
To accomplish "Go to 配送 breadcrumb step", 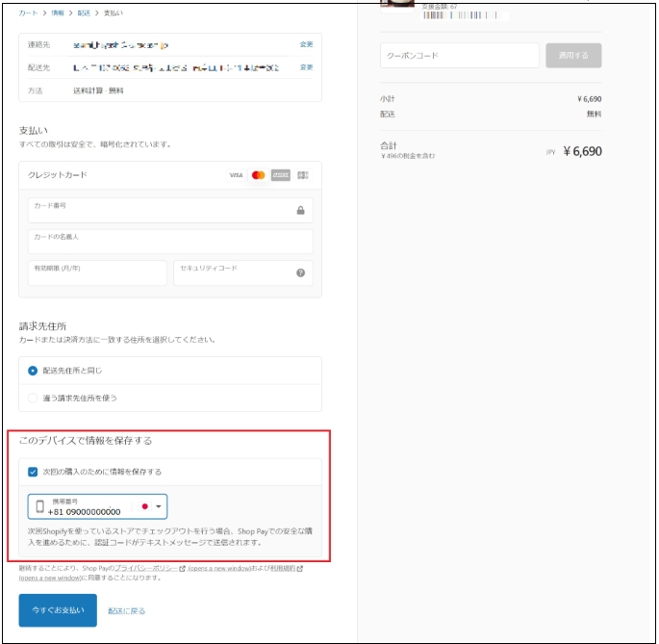I will tap(85, 13).
